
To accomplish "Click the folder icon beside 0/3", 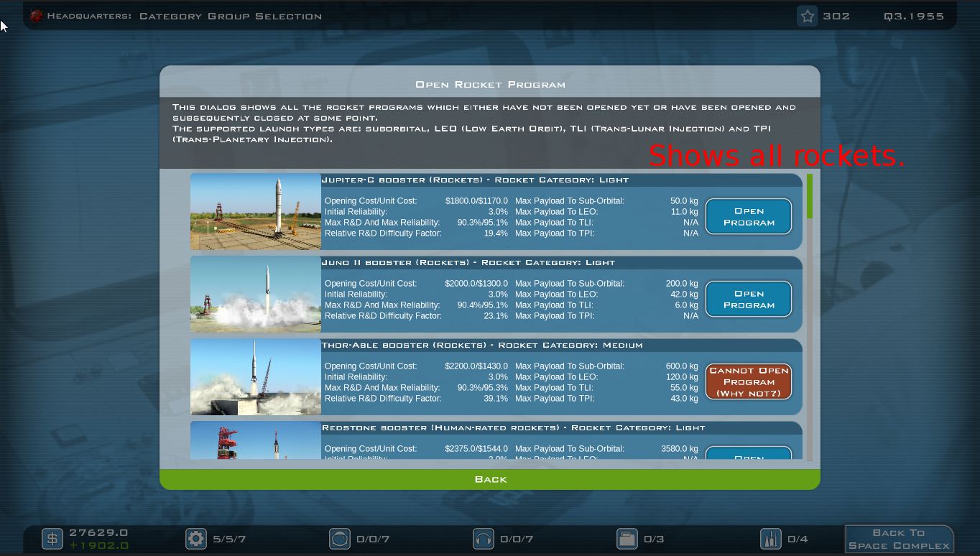I will pyautogui.click(x=627, y=539).
